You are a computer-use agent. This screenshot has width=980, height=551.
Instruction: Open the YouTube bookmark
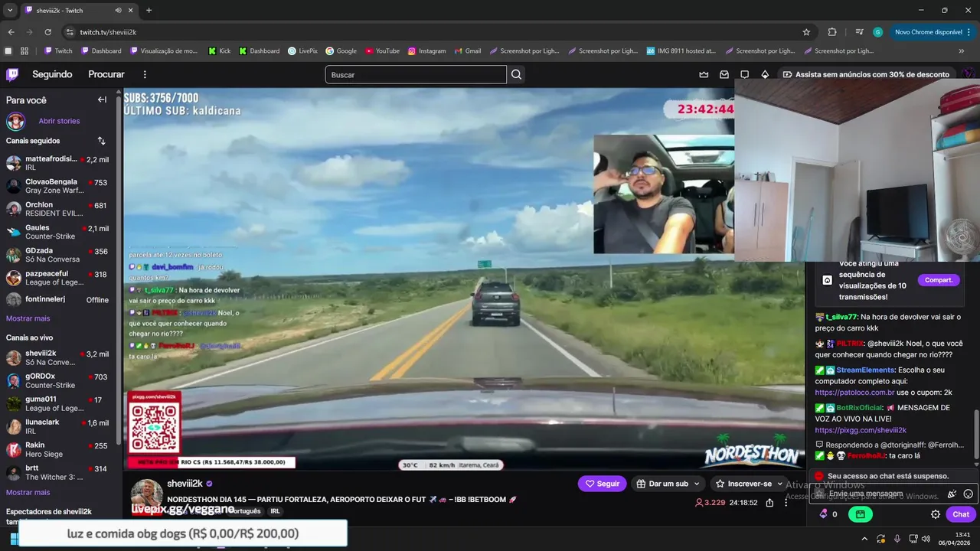click(x=382, y=51)
